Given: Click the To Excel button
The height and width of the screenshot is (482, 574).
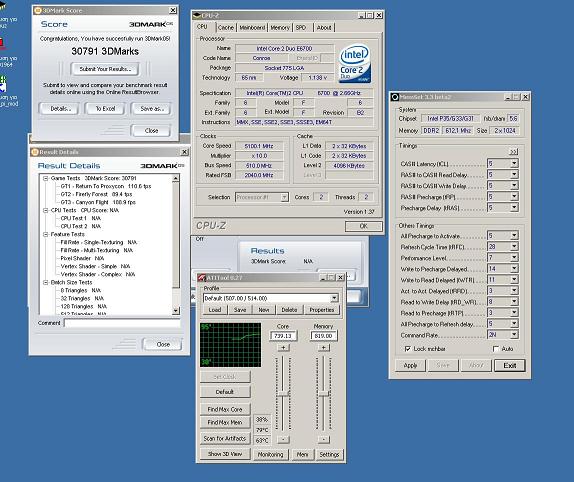Looking at the screenshot, I should 105,109.
